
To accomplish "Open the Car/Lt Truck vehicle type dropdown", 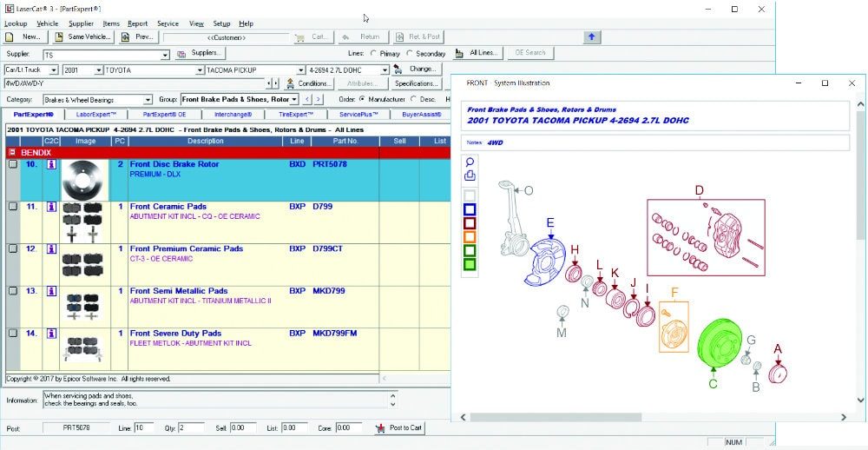I will coord(54,70).
